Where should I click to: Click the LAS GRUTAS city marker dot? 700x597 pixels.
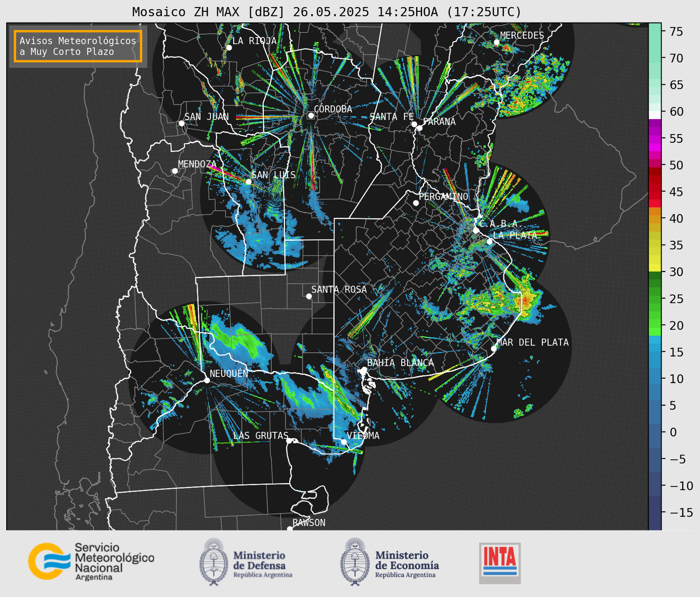click(x=289, y=440)
